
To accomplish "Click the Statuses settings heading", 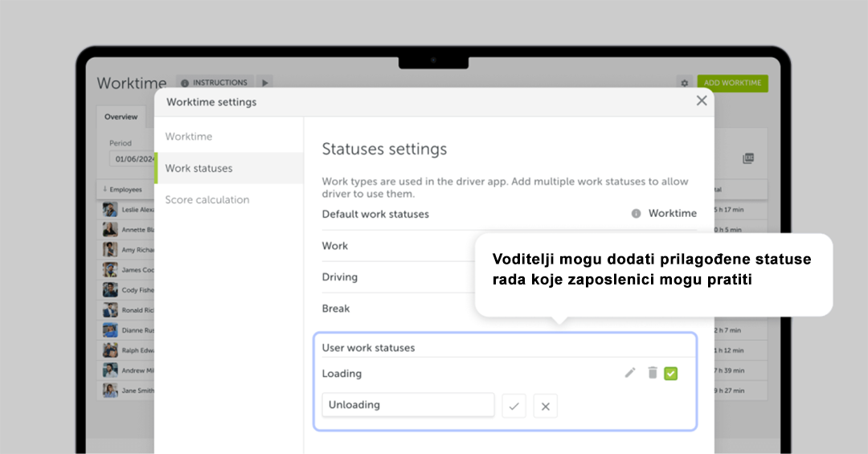I will [x=384, y=149].
